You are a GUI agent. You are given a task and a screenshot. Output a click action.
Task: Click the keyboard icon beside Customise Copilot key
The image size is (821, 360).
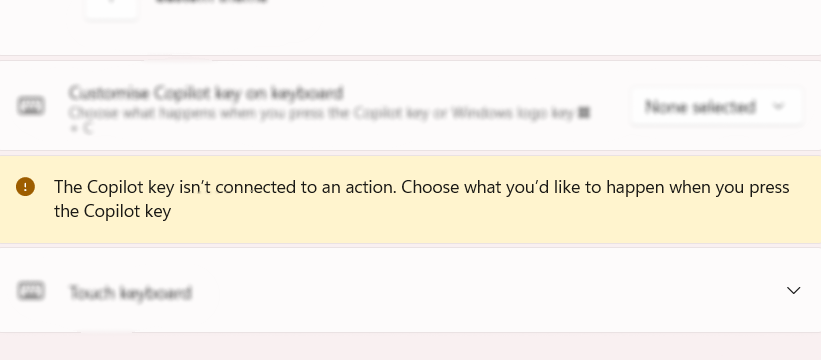click(31, 106)
